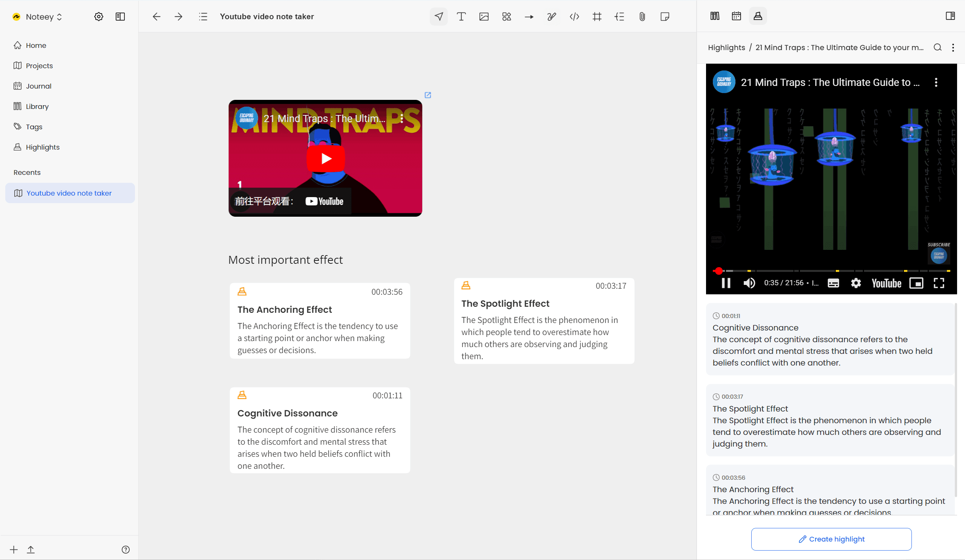This screenshot has width=965, height=560.
Task: Click Create highlight button
Action: pos(831,539)
